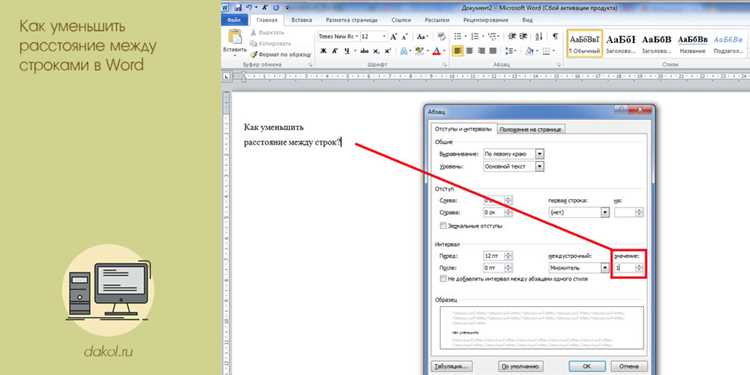This screenshot has height=375, width=750.
Task: Click the После spacing stepper arrows
Action: point(509,268)
